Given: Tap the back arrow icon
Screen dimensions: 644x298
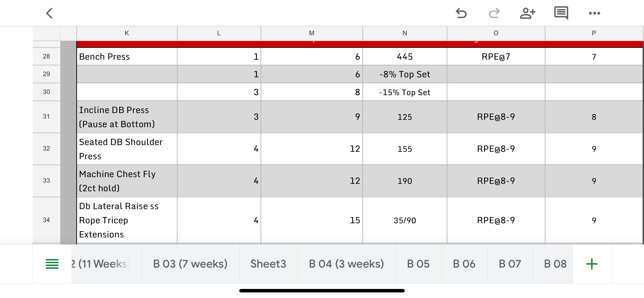Looking at the screenshot, I should 50,13.
